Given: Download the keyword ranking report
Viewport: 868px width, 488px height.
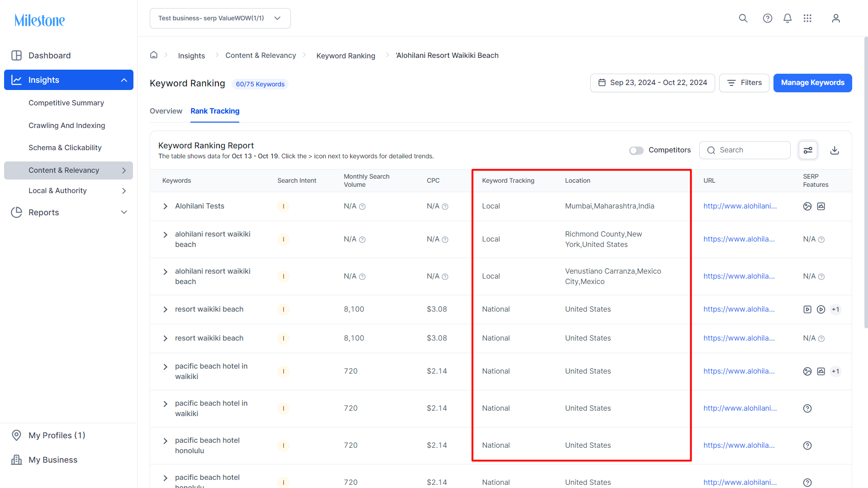Looking at the screenshot, I should [835, 150].
